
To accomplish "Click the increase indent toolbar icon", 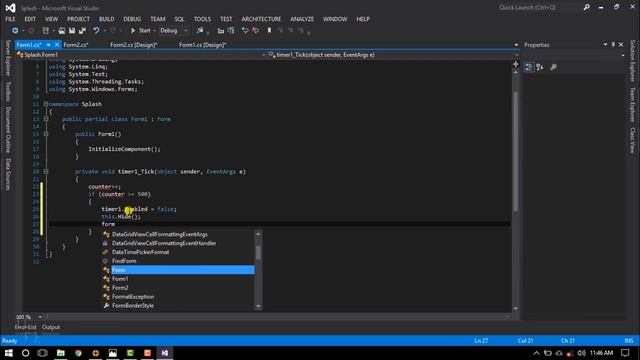I will (231, 31).
